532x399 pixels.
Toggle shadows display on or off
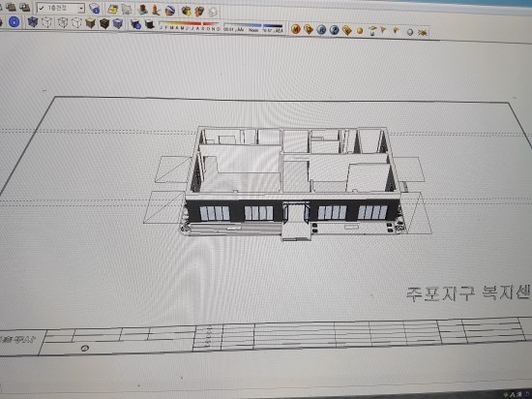pos(150,25)
